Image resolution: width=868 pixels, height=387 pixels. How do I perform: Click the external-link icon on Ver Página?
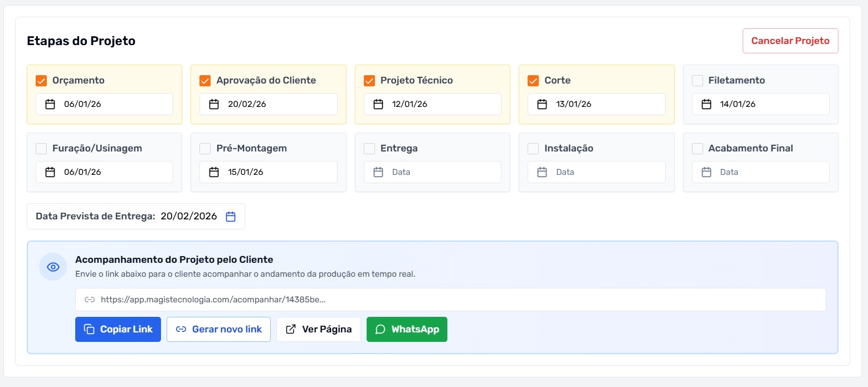[291, 329]
